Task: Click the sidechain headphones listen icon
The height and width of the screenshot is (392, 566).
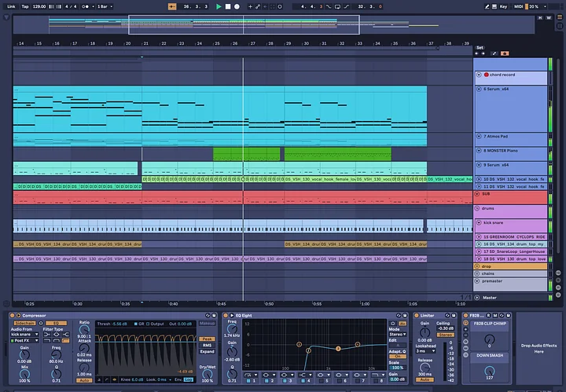Action: tap(41, 323)
